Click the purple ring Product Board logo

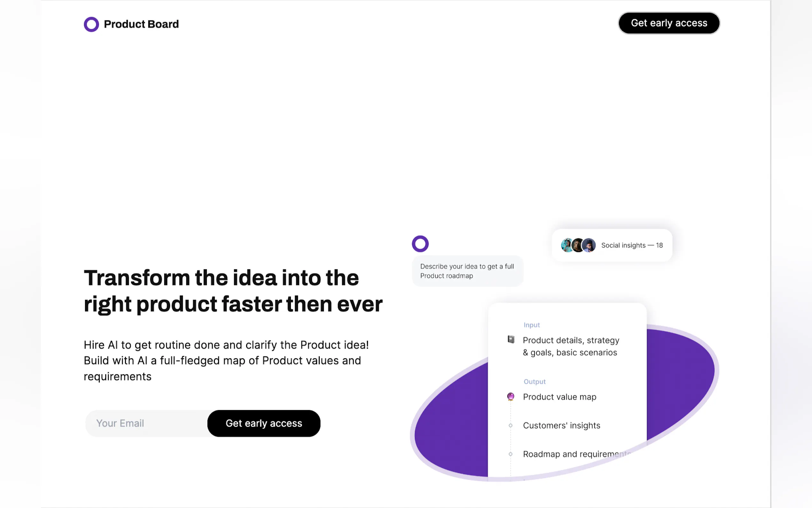91,24
